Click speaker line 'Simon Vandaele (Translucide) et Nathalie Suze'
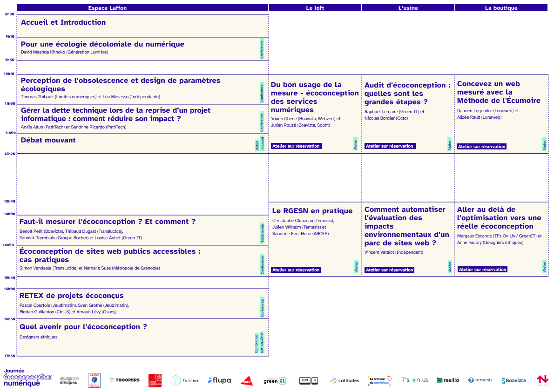The width and height of the screenshot is (554, 392). click(90, 268)
